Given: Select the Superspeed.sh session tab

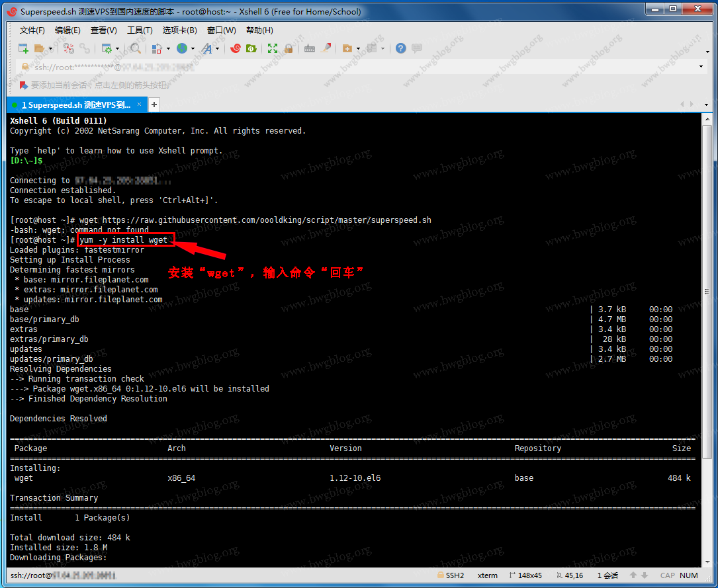Looking at the screenshot, I should (x=76, y=105).
